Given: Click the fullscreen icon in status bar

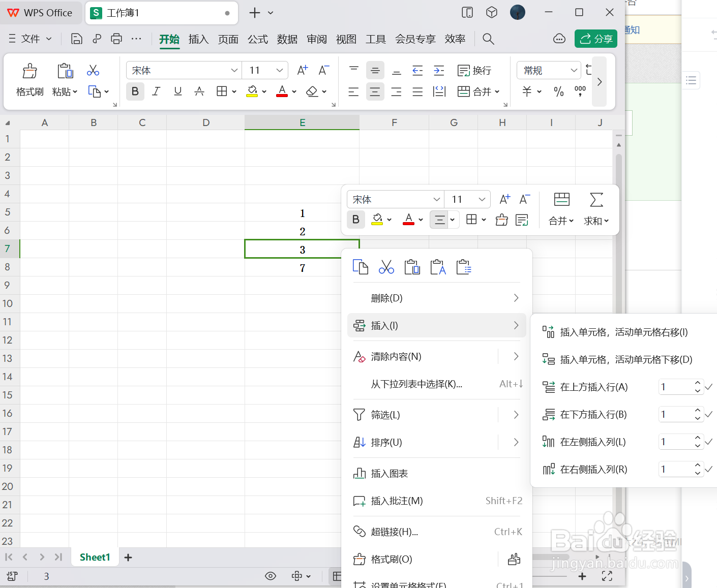Looking at the screenshot, I should [607, 576].
